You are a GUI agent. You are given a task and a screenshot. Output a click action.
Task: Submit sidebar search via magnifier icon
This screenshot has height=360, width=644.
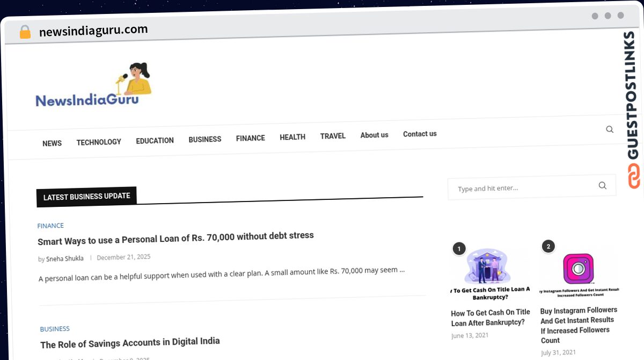click(602, 185)
